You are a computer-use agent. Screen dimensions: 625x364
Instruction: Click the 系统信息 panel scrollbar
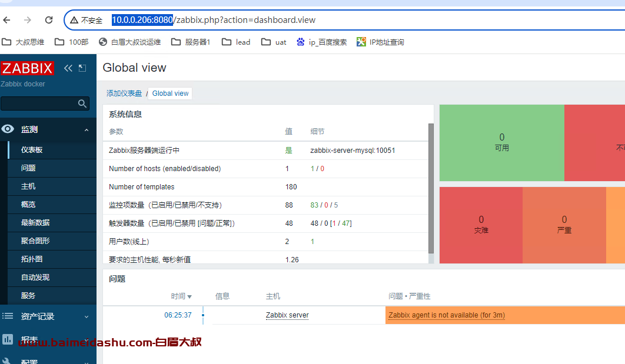tap(431, 188)
